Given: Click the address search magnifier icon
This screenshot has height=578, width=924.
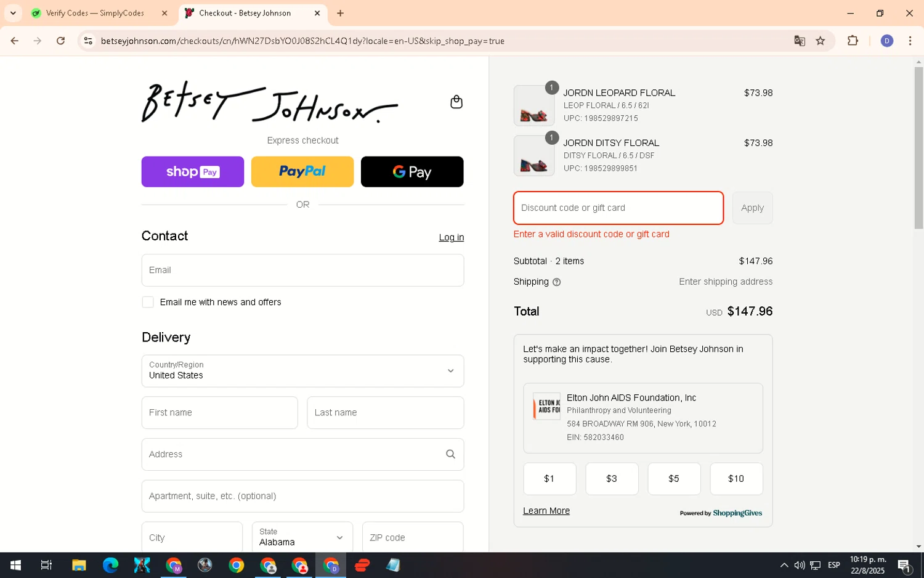Looking at the screenshot, I should coord(450,454).
